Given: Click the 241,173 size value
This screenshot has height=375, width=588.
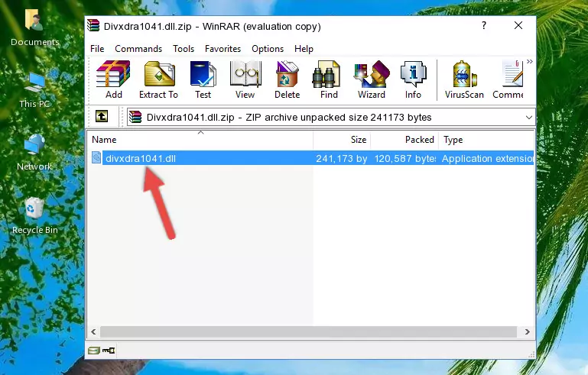Looking at the screenshot, I should pos(341,159).
